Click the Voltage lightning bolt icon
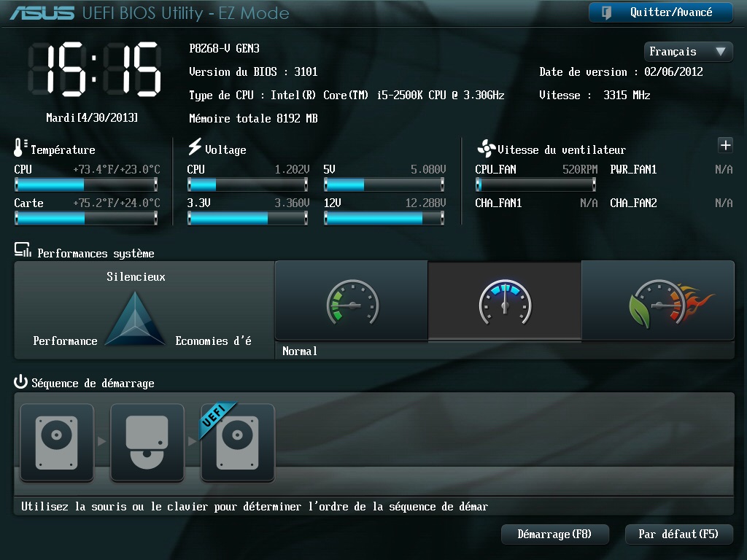This screenshot has width=747, height=560. tap(195, 147)
